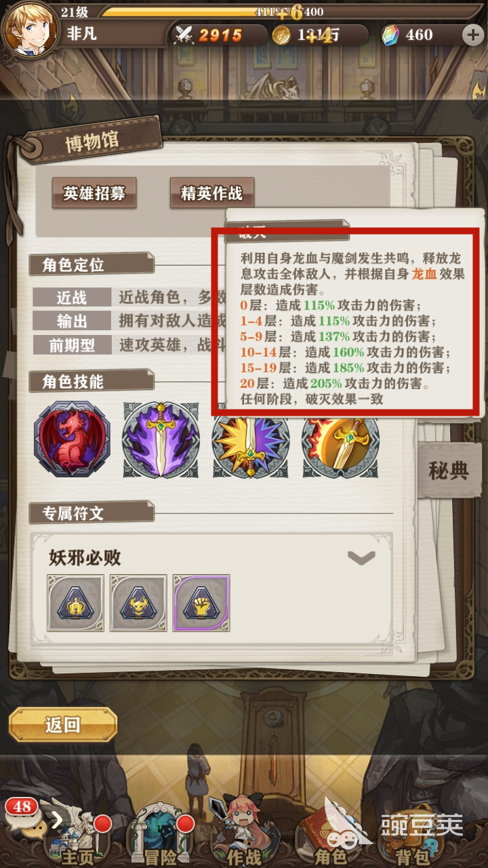This screenshot has height=868, width=488.
Task: Tap the second horned rune icon
Action: click(x=138, y=603)
